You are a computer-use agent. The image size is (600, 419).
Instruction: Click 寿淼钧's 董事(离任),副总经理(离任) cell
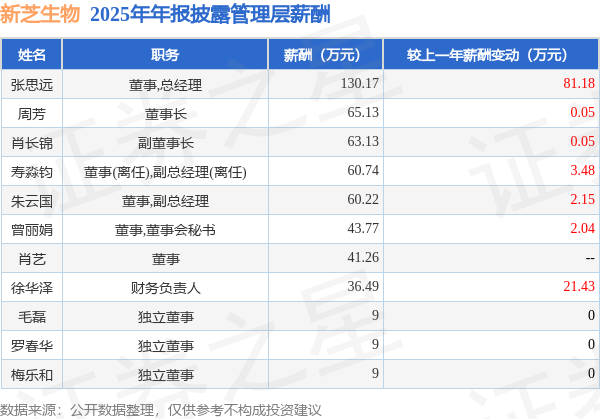165,172
